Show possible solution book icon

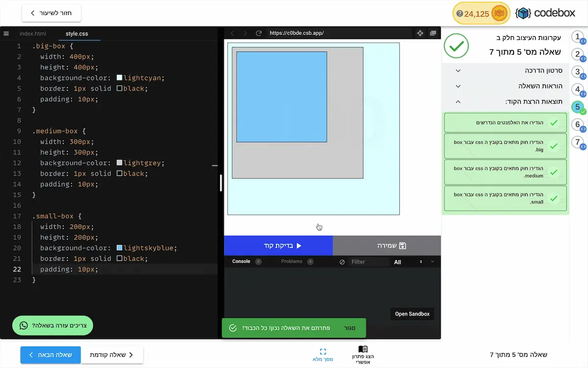(363, 349)
